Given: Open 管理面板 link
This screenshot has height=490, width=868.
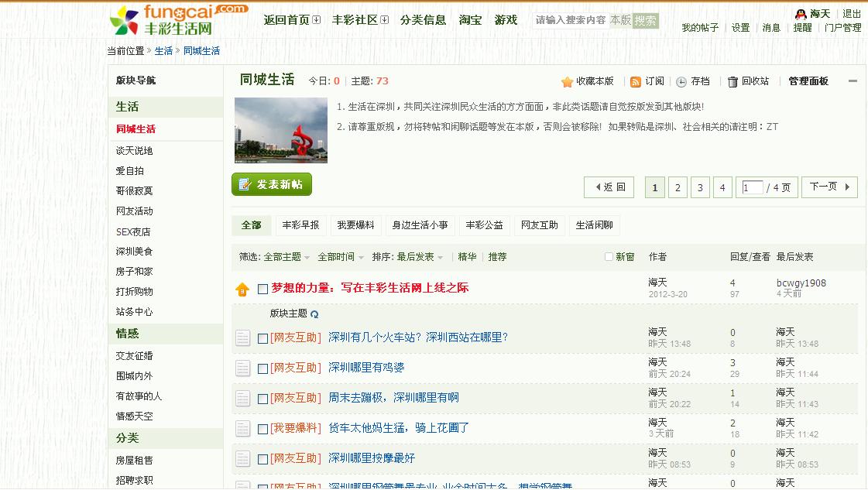Looking at the screenshot, I should coord(808,81).
